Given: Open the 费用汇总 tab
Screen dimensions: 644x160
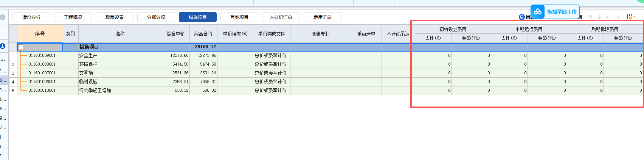Looking at the screenshot, I should (323, 17).
